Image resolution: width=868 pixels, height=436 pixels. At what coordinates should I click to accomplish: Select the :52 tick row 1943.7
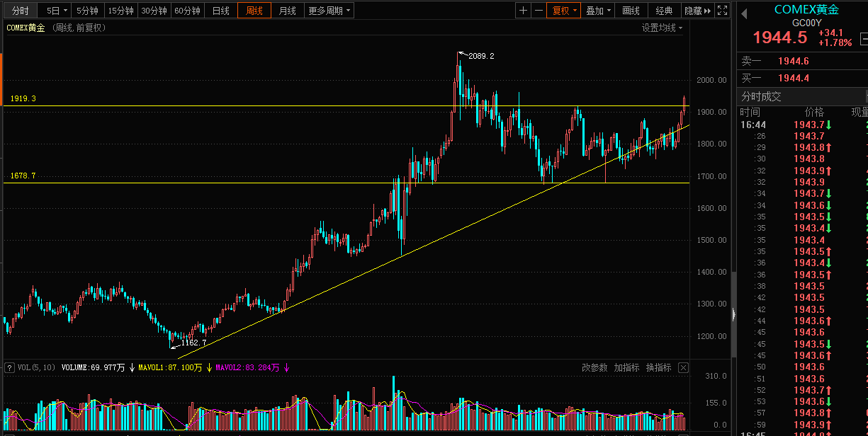[x=802, y=390]
